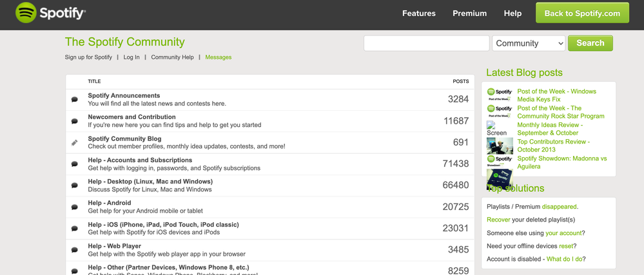Click the 'your account' solution link
The height and width of the screenshot is (275, 644).
(x=563, y=232)
